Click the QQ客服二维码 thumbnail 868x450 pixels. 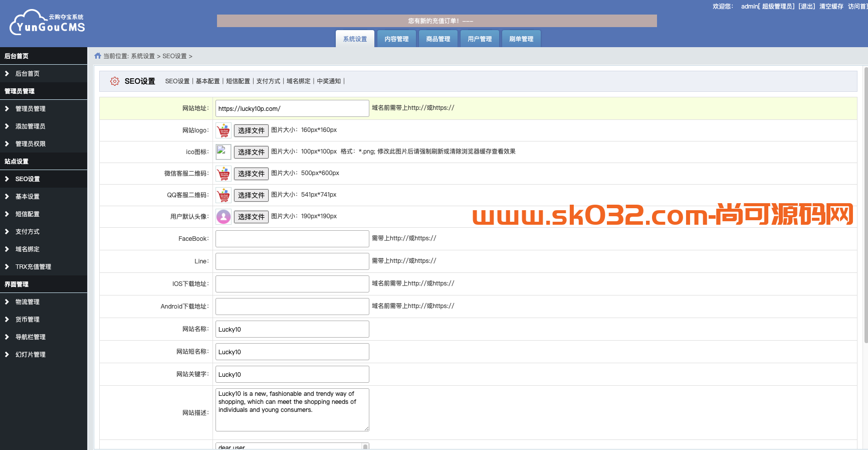pos(224,195)
